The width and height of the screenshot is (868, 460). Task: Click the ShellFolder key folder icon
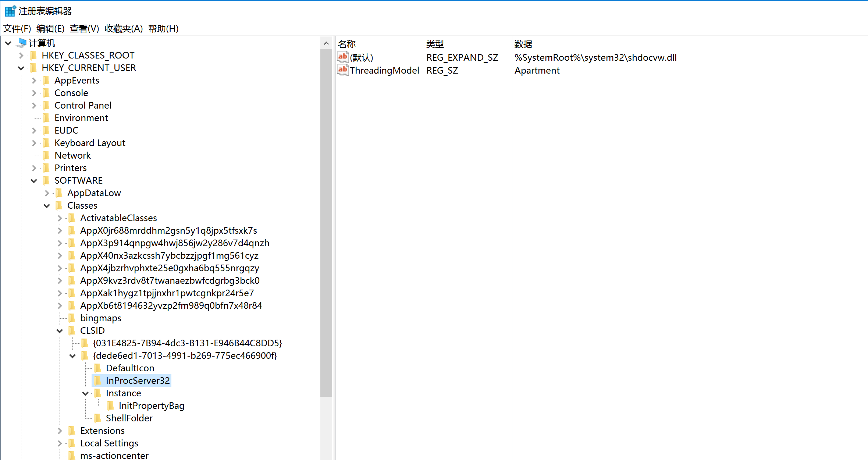coord(97,418)
